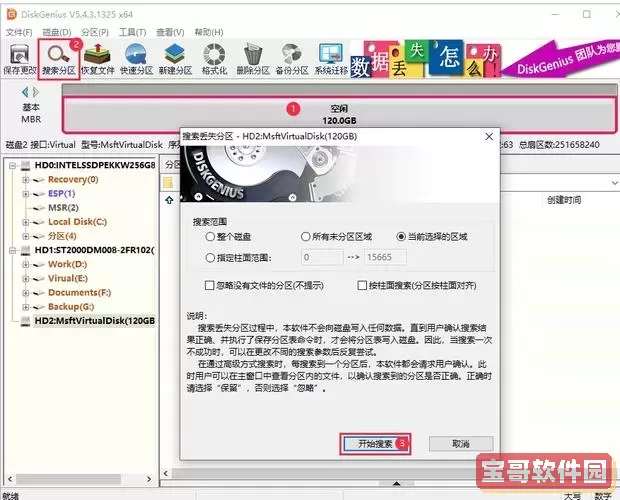Expand the Virual(E:) partition node
The width and height of the screenshot is (620, 500).
tap(25, 279)
